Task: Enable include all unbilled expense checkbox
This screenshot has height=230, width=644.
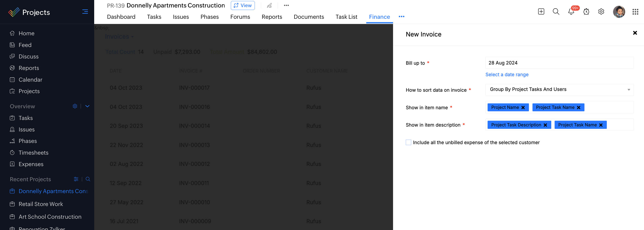Action: [408, 142]
